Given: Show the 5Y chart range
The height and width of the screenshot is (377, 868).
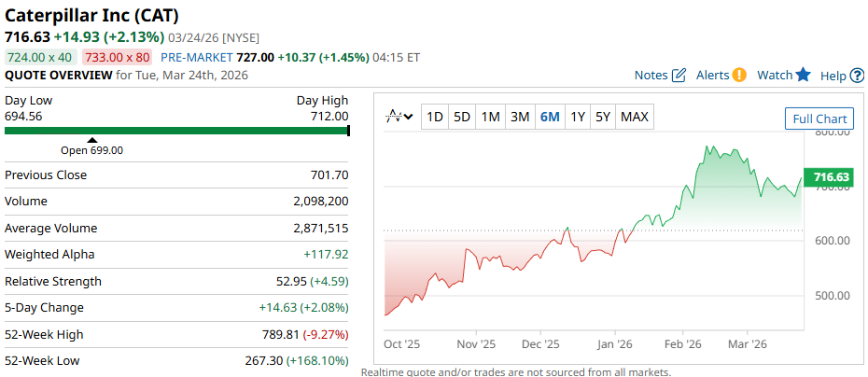Looking at the screenshot, I should coord(603,117).
